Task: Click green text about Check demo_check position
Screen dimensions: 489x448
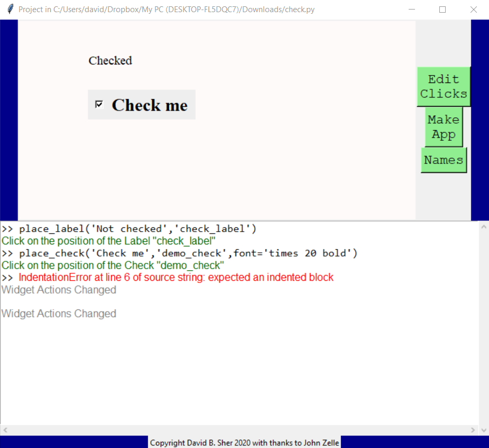Action: pyautogui.click(x=113, y=265)
